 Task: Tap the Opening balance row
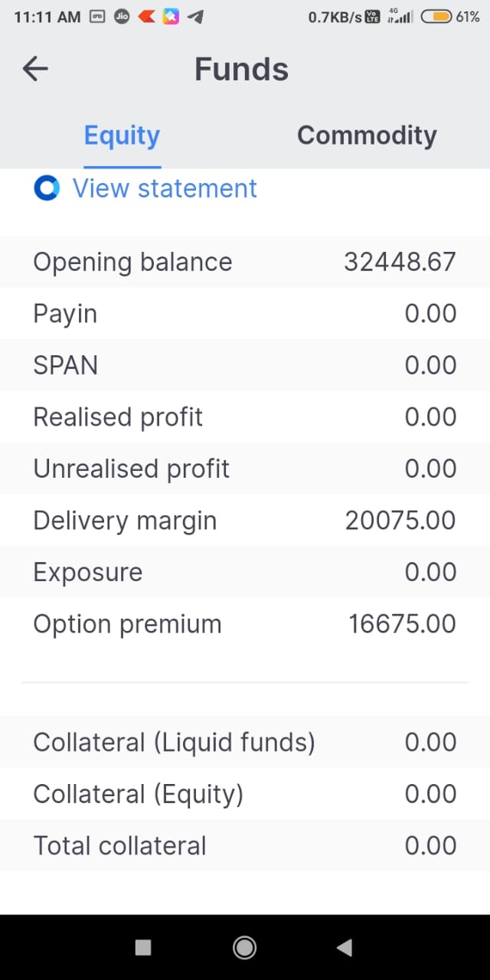click(245, 261)
